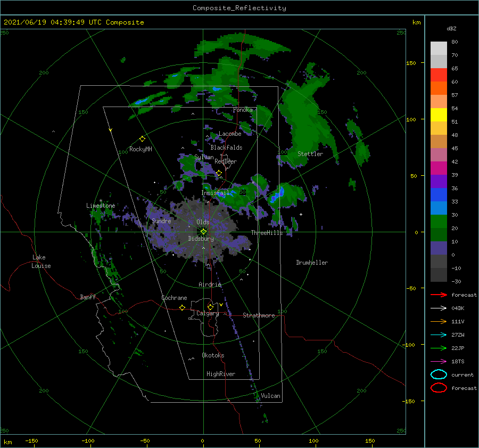Image resolution: width=479 pixels, height=448 pixels.
Task: Click the Blackfalds town label
Action: (x=226, y=148)
